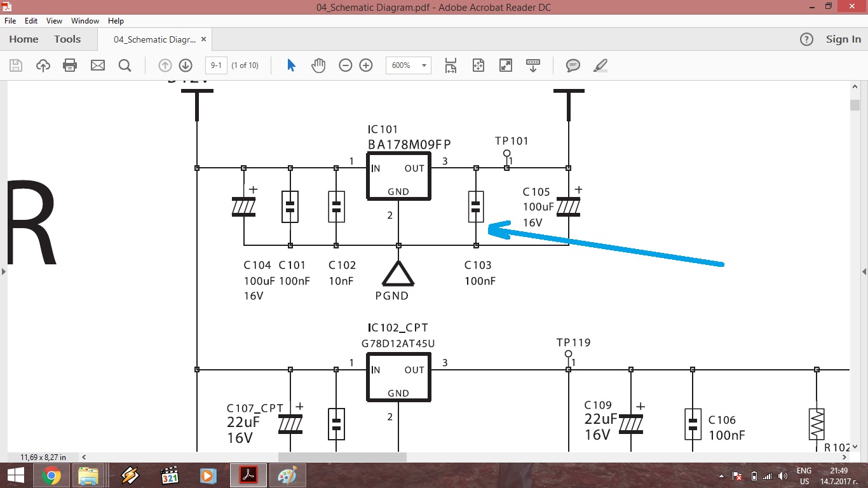The height and width of the screenshot is (488, 868).
Task: Click the PGND ground label
Action: pyautogui.click(x=392, y=295)
